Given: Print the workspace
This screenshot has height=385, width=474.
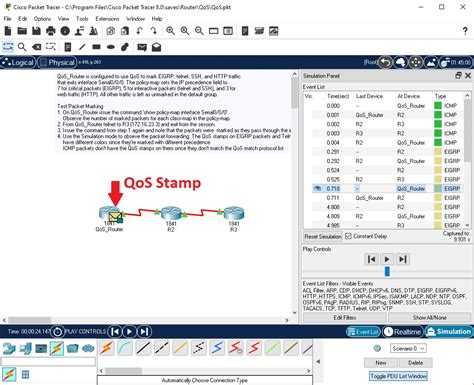Looking at the screenshot, I should pyautogui.click(x=51, y=31).
